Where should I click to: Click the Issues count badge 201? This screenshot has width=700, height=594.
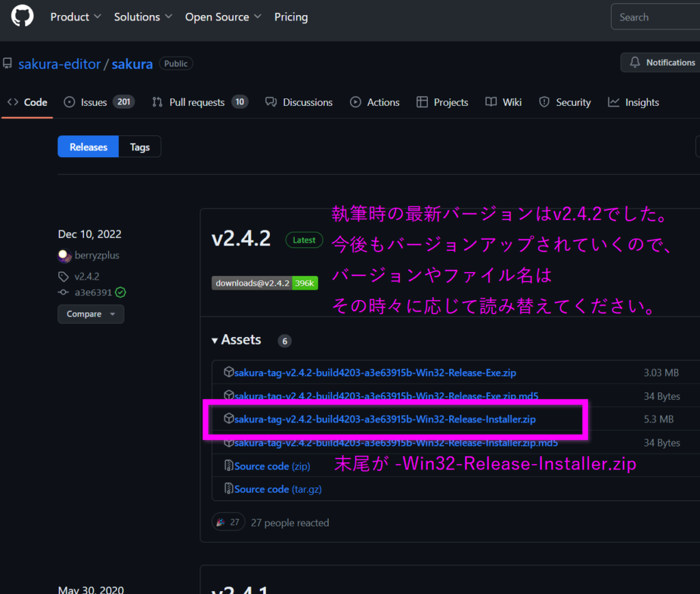[x=124, y=103]
